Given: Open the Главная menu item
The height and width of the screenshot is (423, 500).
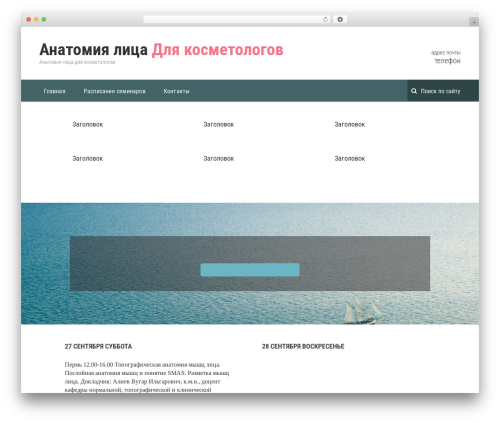Looking at the screenshot, I should click(54, 91).
